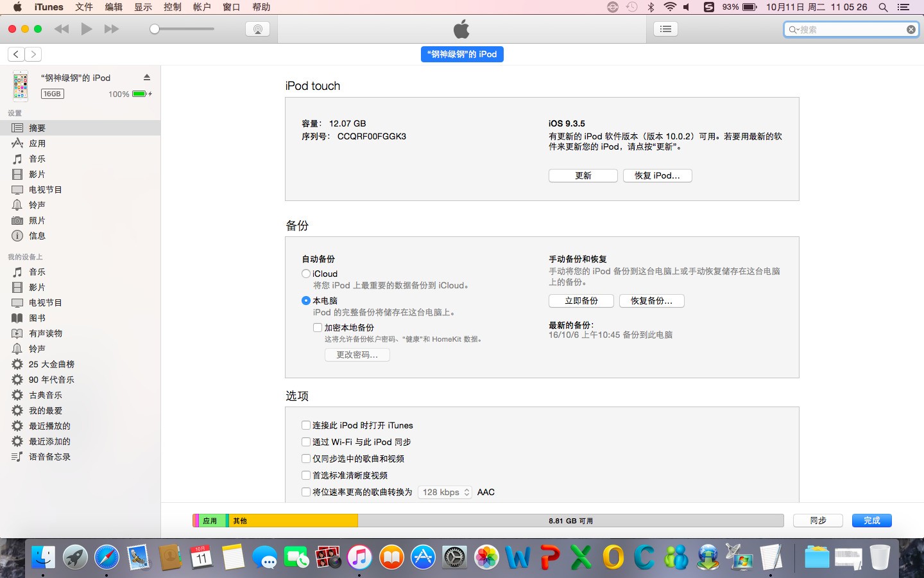Image resolution: width=924 pixels, height=578 pixels.
Task: Skip forward with the fast-forward button
Action: tap(112, 29)
